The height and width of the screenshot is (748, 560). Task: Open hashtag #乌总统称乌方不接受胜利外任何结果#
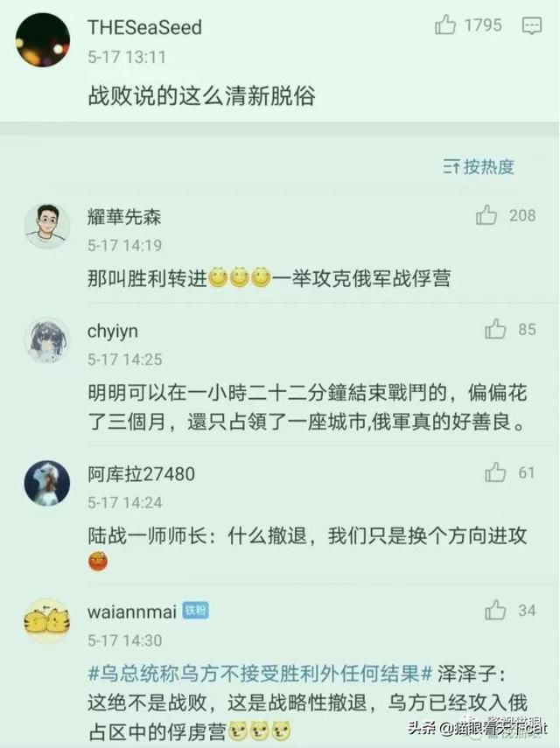click(x=261, y=674)
